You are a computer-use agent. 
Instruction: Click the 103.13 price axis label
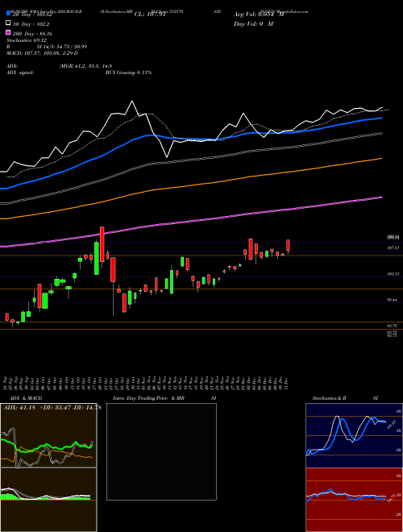point(393,274)
